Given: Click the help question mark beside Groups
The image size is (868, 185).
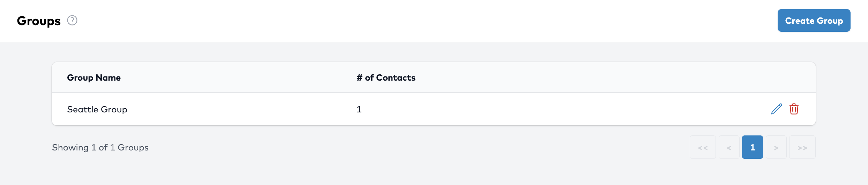Looking at the screenshot, I should (72, 21).
